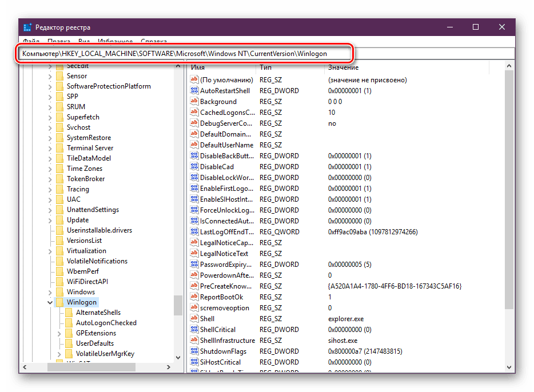
Task: Click the values list scroll-down arrow
Action: 509,367
